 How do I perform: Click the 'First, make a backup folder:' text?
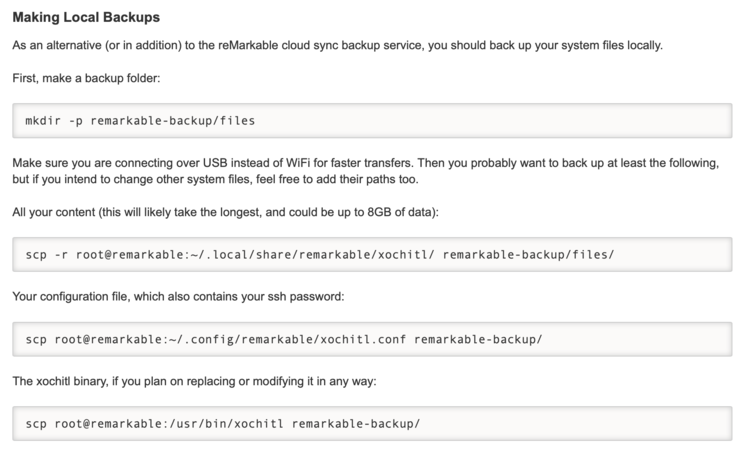[88, 76]
